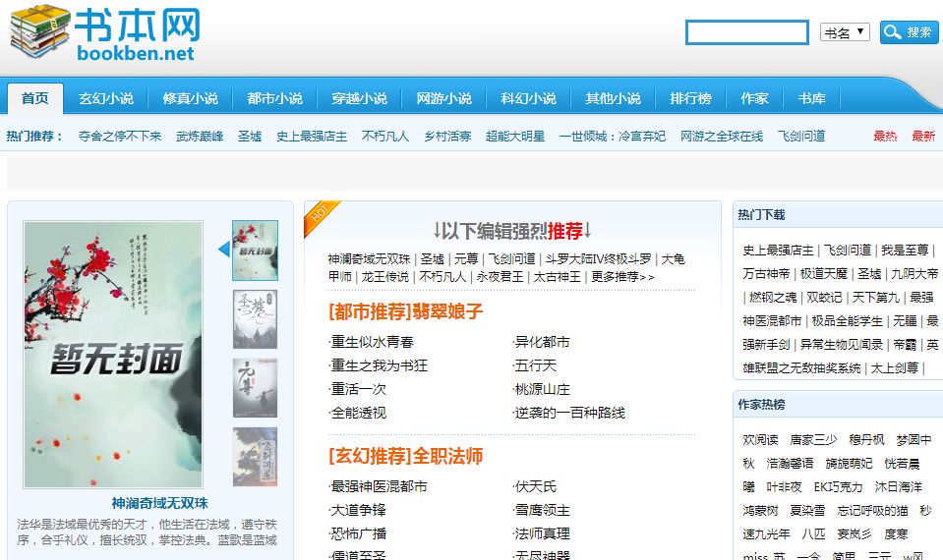Open the novel 雪鹰领主
The image size is (943, 560).
point(542,510)
